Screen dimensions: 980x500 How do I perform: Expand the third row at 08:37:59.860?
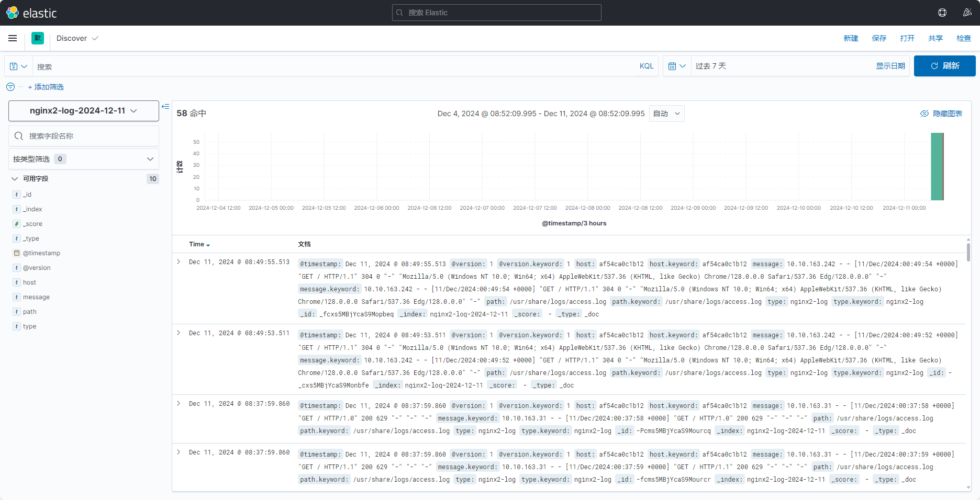179,403
